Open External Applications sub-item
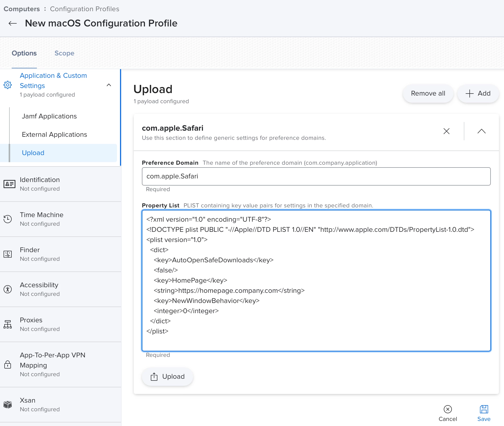This screenshot has width=504, height=426. [54, 134]
